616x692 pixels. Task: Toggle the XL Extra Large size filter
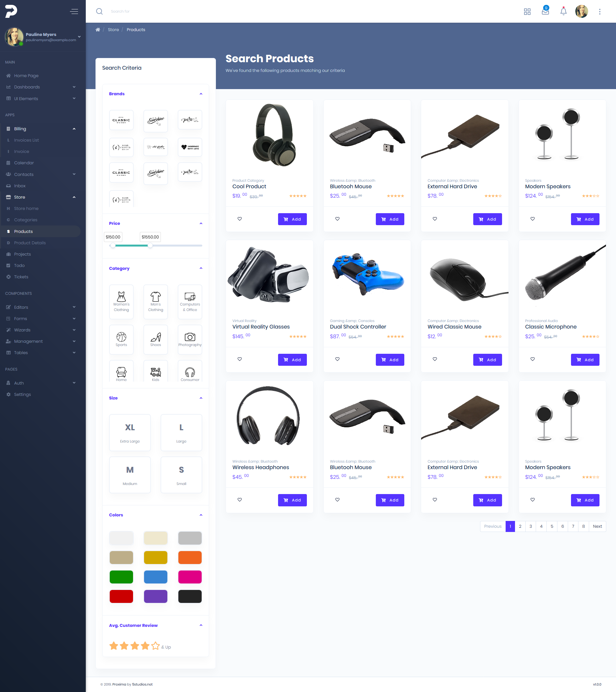point(129,432)
